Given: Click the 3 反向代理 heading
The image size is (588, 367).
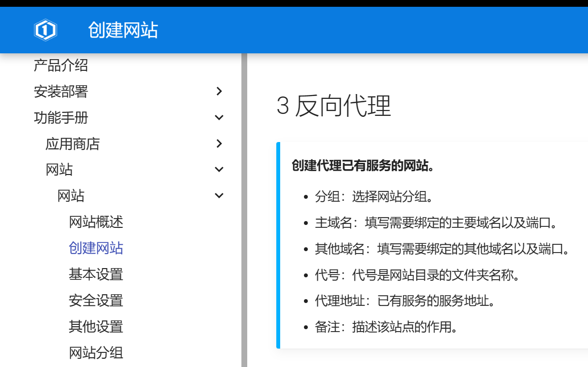Looking at the screenshot, I should 334,104.
